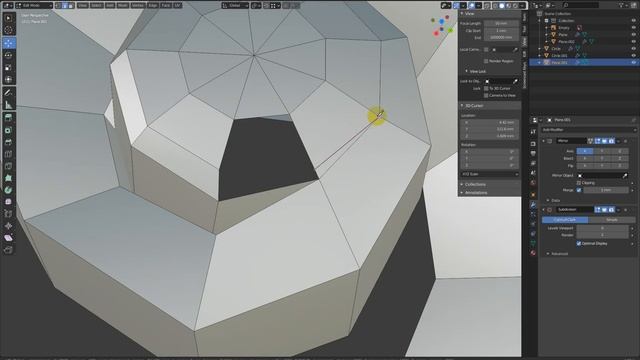Select the Spin tool

click(9, 190)
